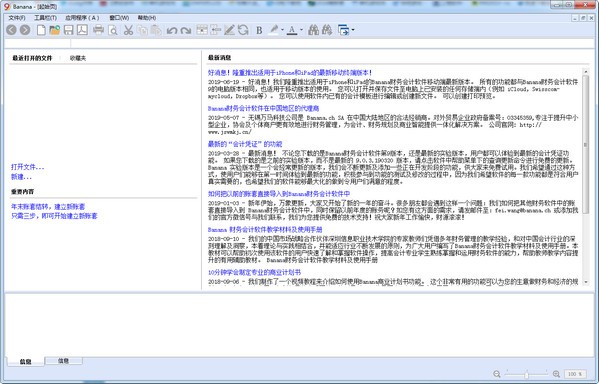Click the news panel vertical scrollbar thumb
599x384 pixels.
point(586,144)
